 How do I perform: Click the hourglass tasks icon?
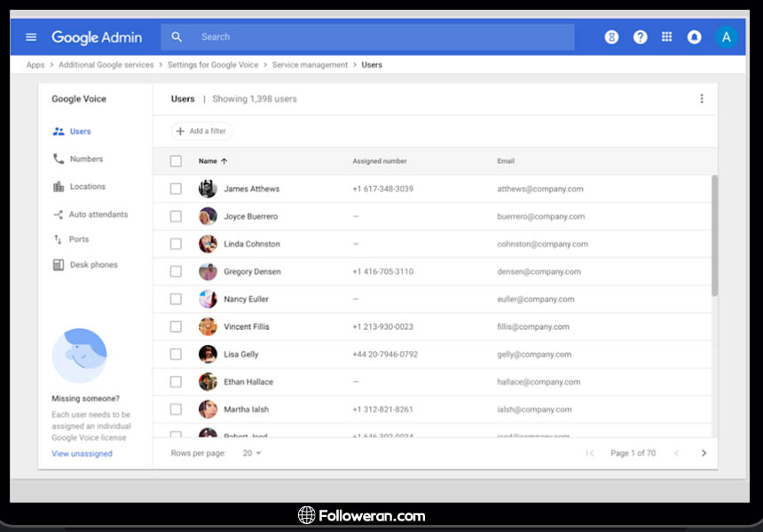coord(611,37)
